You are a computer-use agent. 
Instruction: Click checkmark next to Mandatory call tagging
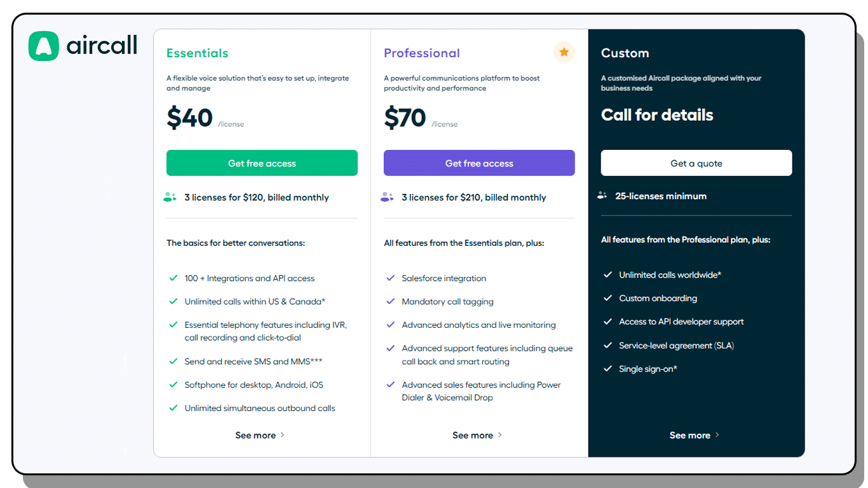pyautogui.click(x=391, y=301)
